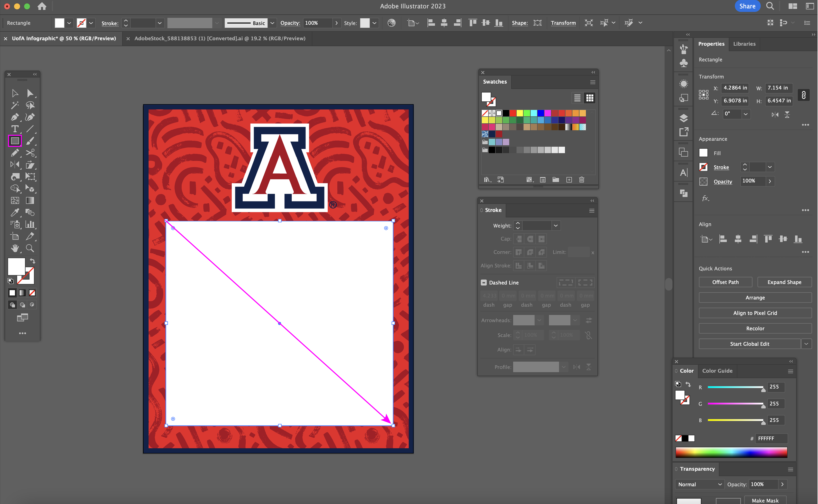Toggle the Dashed Line checkbox

(x=483, y=283)
